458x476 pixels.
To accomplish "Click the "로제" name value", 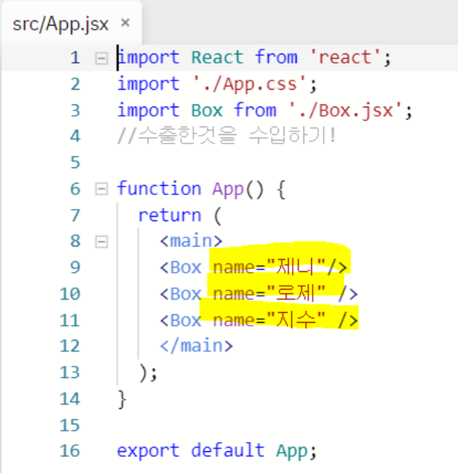I will tap(296, 293).
